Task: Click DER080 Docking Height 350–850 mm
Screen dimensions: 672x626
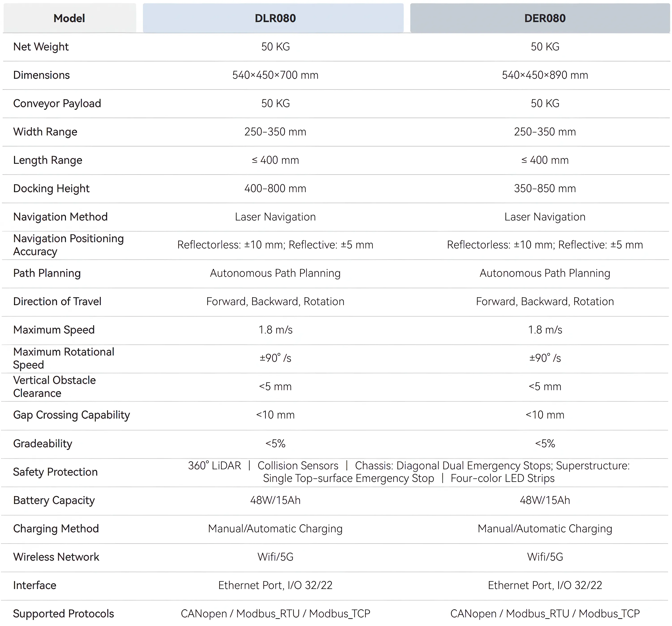Action: [545, 189]
